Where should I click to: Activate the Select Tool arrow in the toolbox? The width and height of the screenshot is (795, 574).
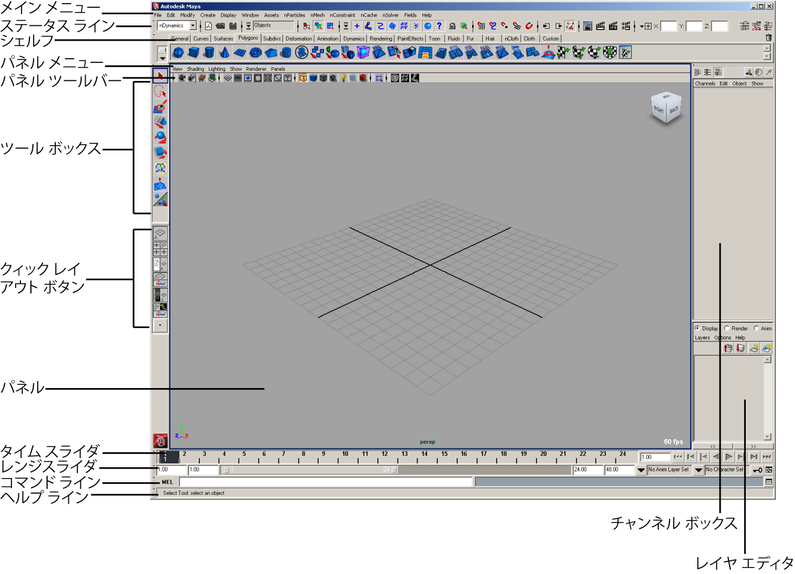tap(160, 75)
